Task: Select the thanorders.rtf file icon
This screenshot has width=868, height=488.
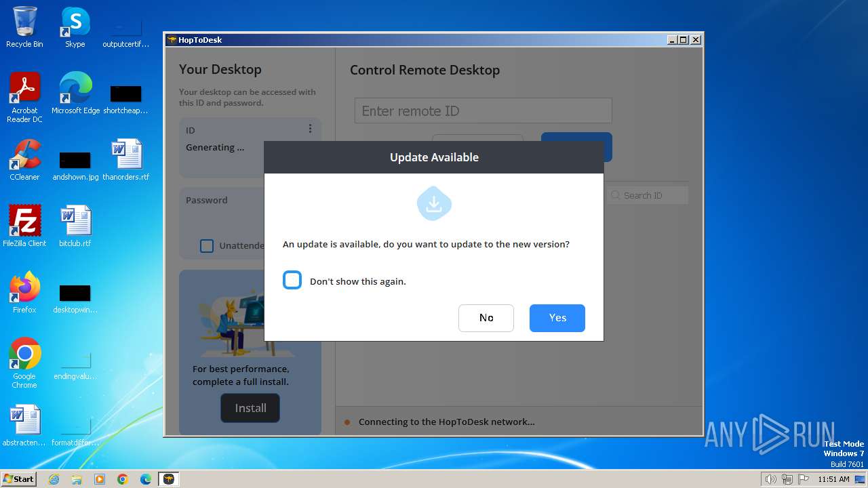Action: tap(126, 160)
